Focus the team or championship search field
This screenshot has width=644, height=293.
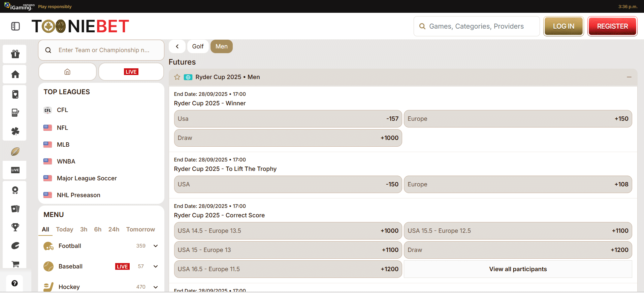tap(101, 50)
